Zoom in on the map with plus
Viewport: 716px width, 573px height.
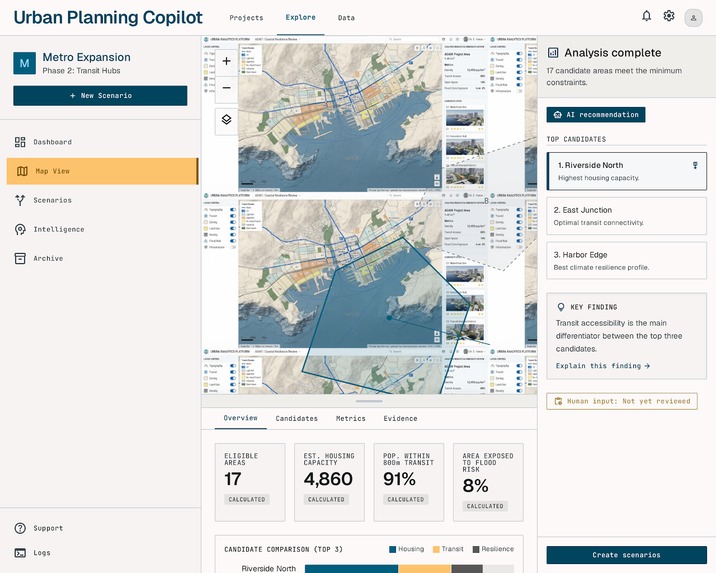coord(226,61)
